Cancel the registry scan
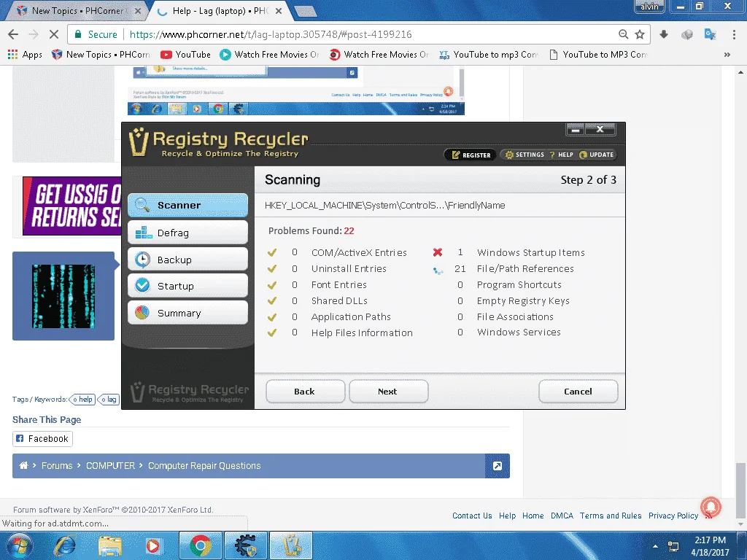 578,392
